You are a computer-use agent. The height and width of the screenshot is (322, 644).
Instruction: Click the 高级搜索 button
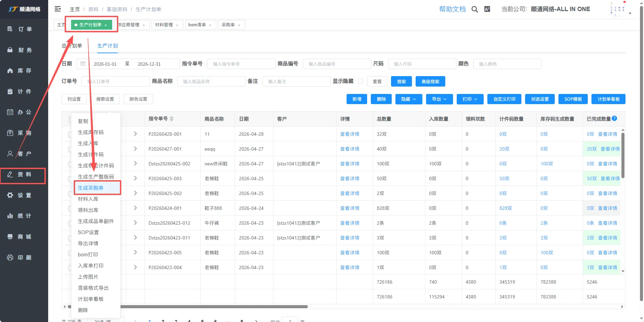(x=430, y=82)
